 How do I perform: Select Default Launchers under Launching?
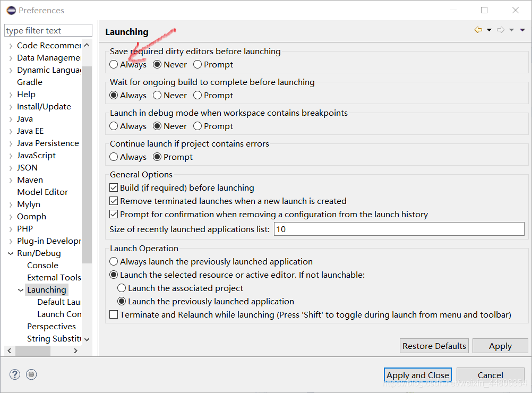pyautogui.click(x=59, y=302)
